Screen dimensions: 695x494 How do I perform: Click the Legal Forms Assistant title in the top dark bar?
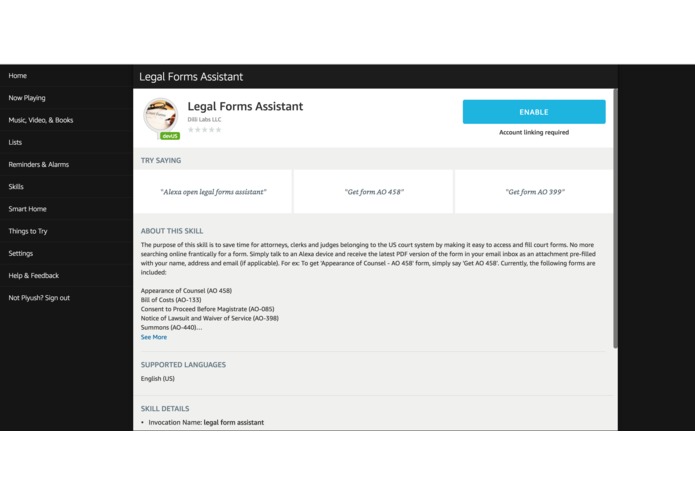(191, 77)
